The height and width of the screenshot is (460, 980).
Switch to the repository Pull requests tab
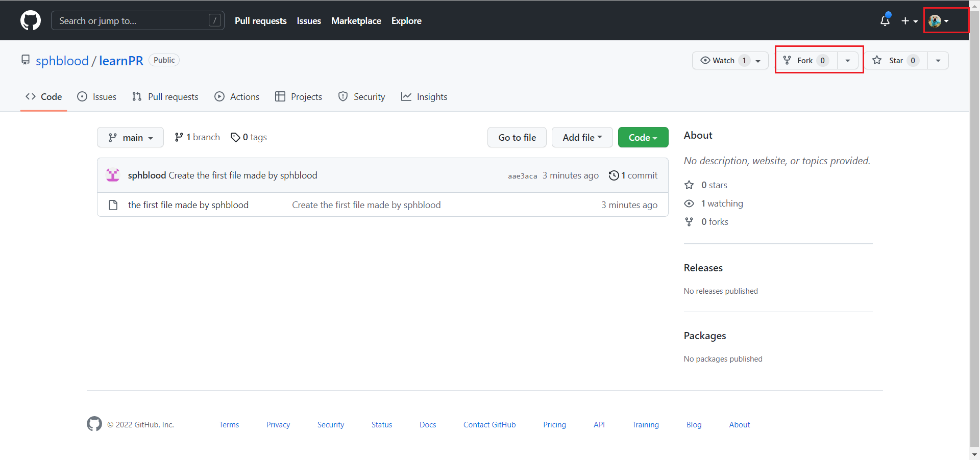[165, 97]
